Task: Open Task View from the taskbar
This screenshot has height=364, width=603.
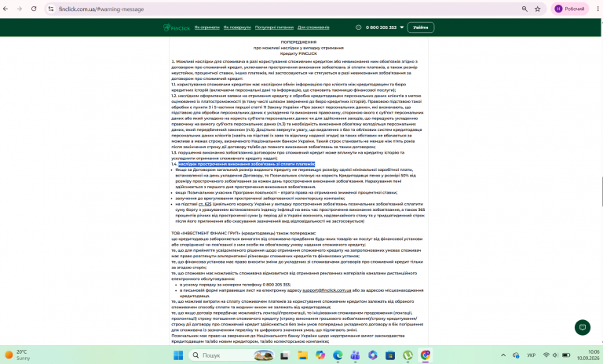Action: [284, 355]
